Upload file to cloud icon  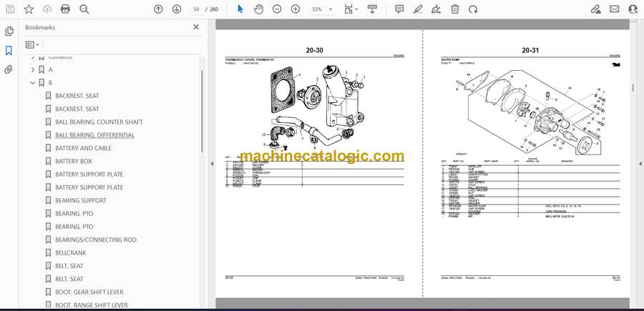[x=47, y=9]
